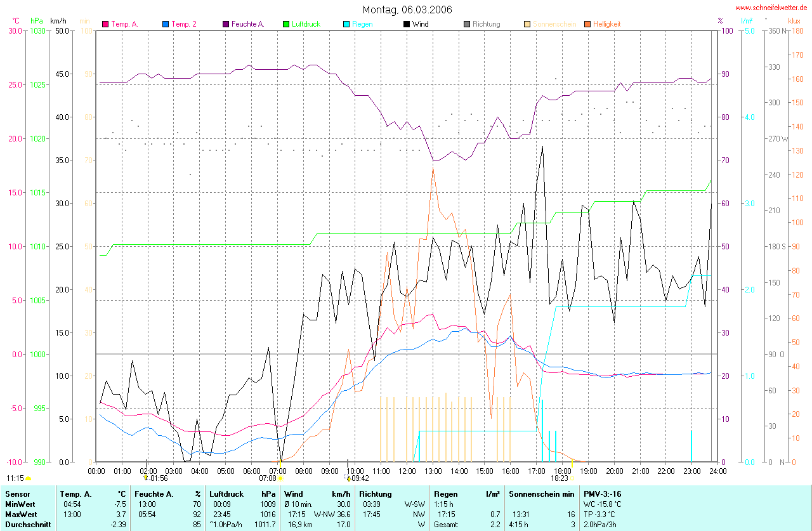This screenshot has height=531, width=812.
Task: Click the 13:31 sunshine time value
Action: (x=520, y=515)
